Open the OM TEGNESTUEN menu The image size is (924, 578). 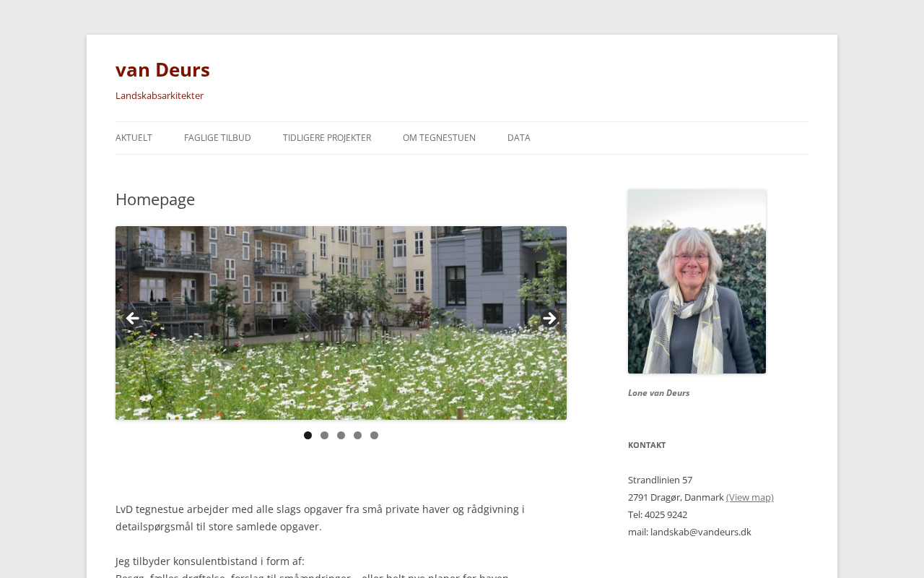coord(439,138)
